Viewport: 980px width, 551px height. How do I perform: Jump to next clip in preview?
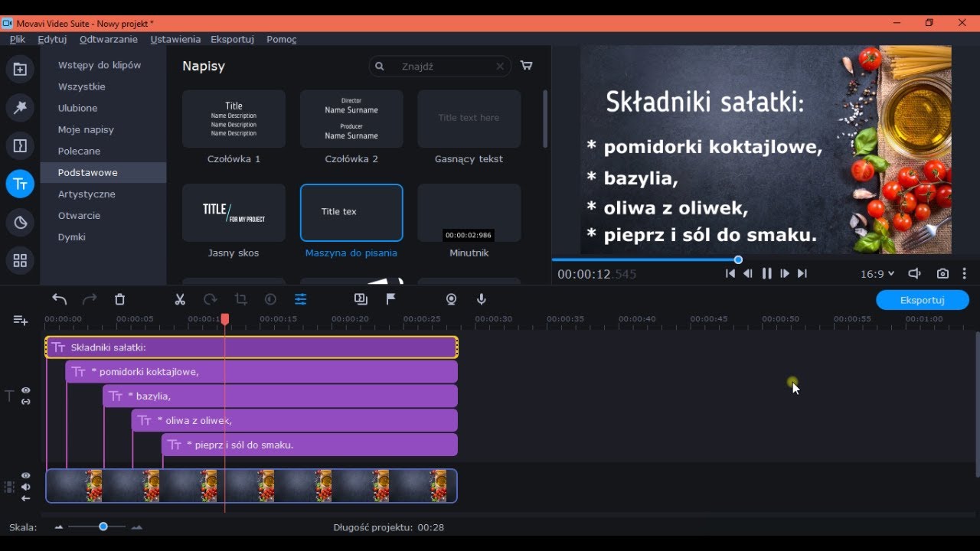802,273
